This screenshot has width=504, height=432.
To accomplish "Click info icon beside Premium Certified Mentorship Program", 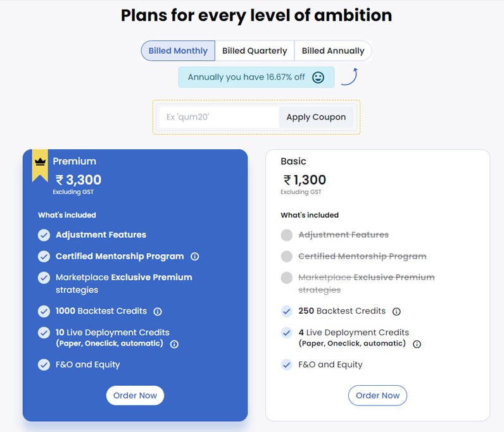I will pyautogui.click(x=195, y=257).
